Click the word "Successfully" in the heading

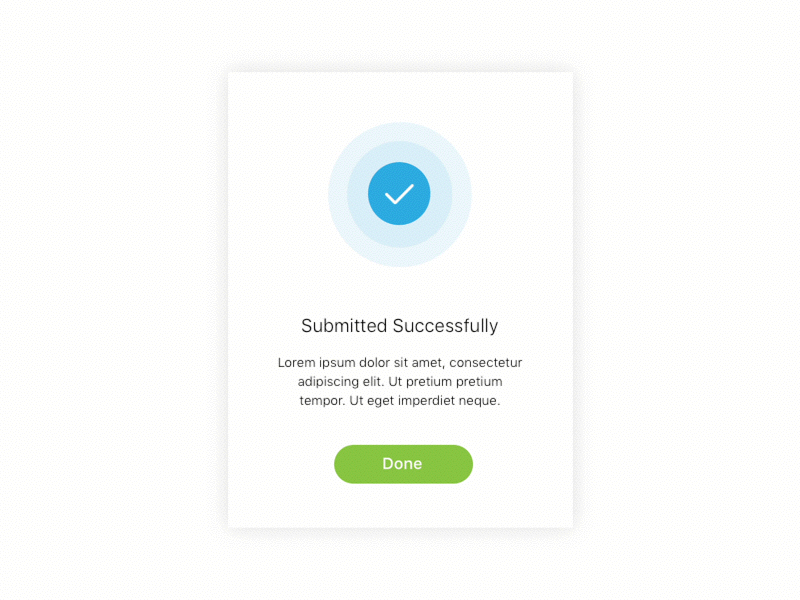[445, 326]
